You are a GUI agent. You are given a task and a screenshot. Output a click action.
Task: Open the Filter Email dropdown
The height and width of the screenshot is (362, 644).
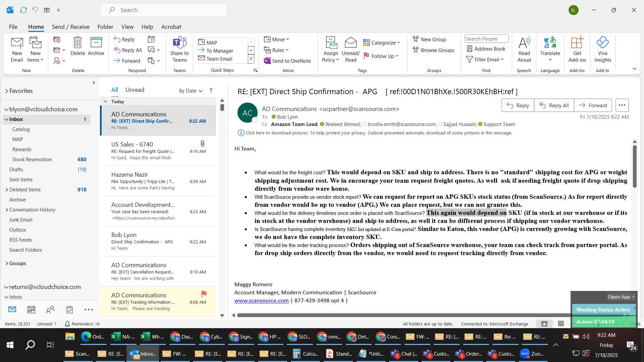(485, 59)
